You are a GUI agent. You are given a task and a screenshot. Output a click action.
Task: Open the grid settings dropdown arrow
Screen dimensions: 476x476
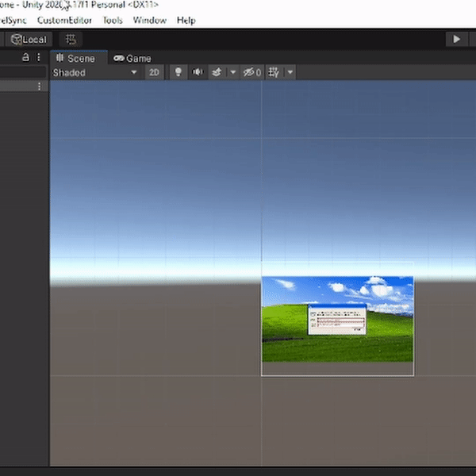(290, 72)
